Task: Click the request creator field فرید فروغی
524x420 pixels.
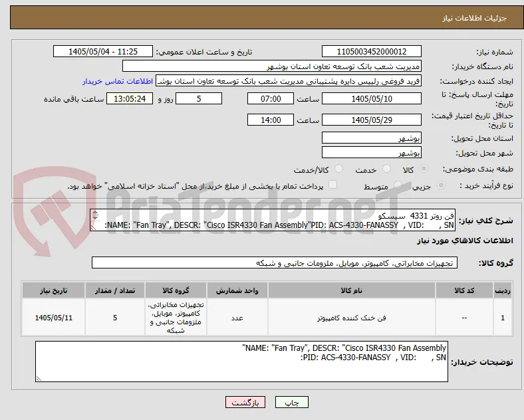Action: [289, 81]
